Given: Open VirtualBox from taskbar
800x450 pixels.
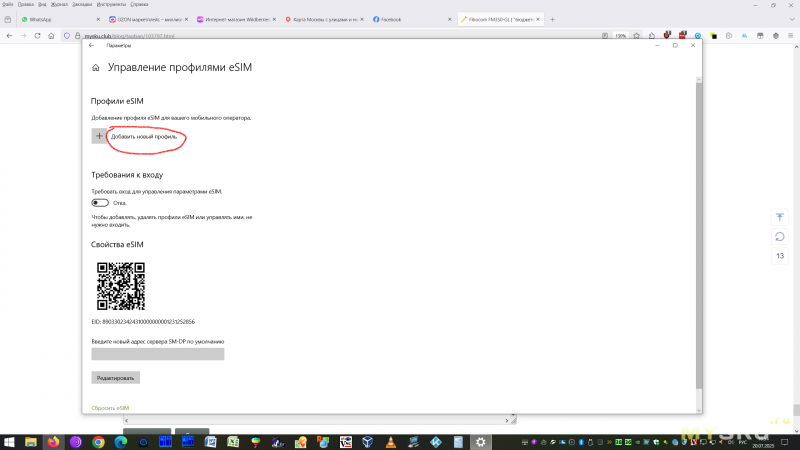Looking at the screenshot, I should tap(368, 442).
